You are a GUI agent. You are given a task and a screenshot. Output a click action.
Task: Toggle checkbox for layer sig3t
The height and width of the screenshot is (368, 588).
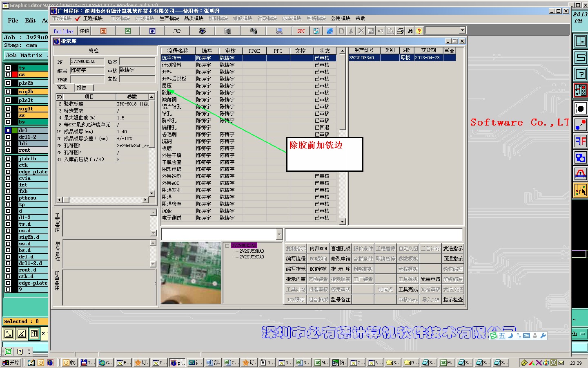[x=8, y=109]
